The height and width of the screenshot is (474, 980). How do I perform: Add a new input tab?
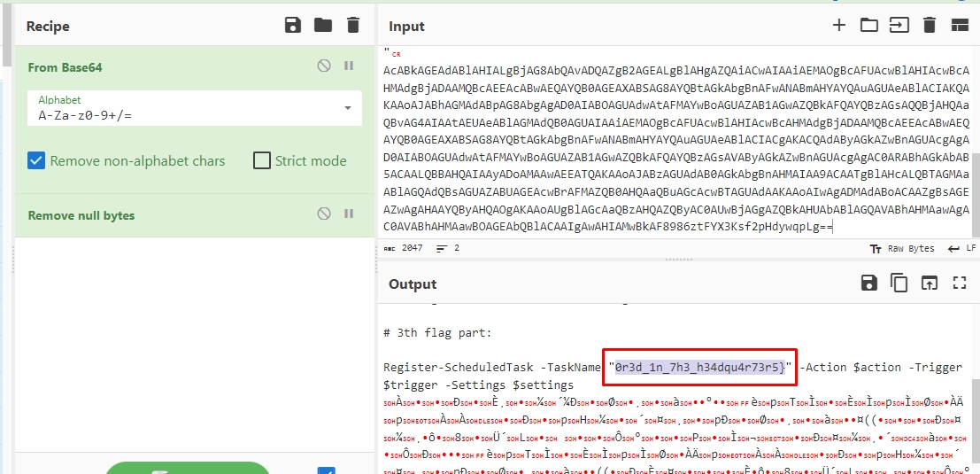[x=838, y=25]
